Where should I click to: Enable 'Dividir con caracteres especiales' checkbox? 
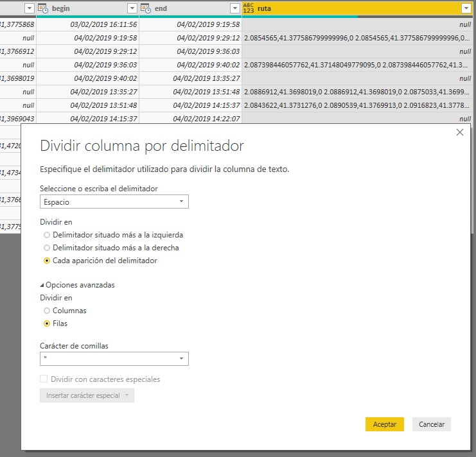coord(44,379)
